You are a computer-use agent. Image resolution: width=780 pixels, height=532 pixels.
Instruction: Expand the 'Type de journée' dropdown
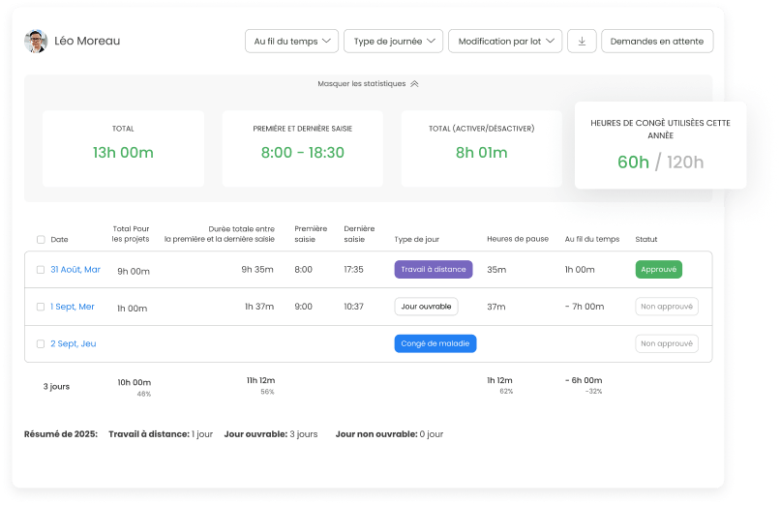point(393,41)
